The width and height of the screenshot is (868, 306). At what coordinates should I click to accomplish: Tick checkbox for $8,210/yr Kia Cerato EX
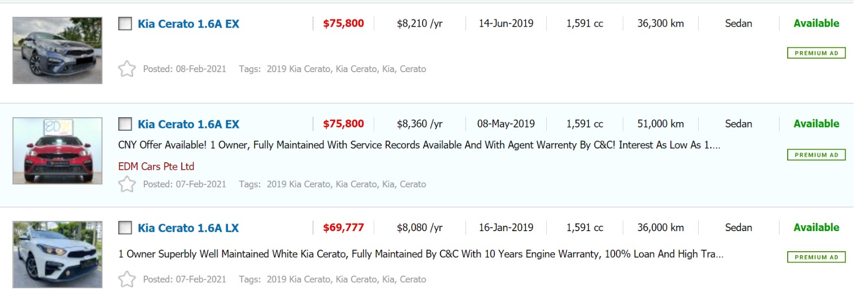click(125, 24)
